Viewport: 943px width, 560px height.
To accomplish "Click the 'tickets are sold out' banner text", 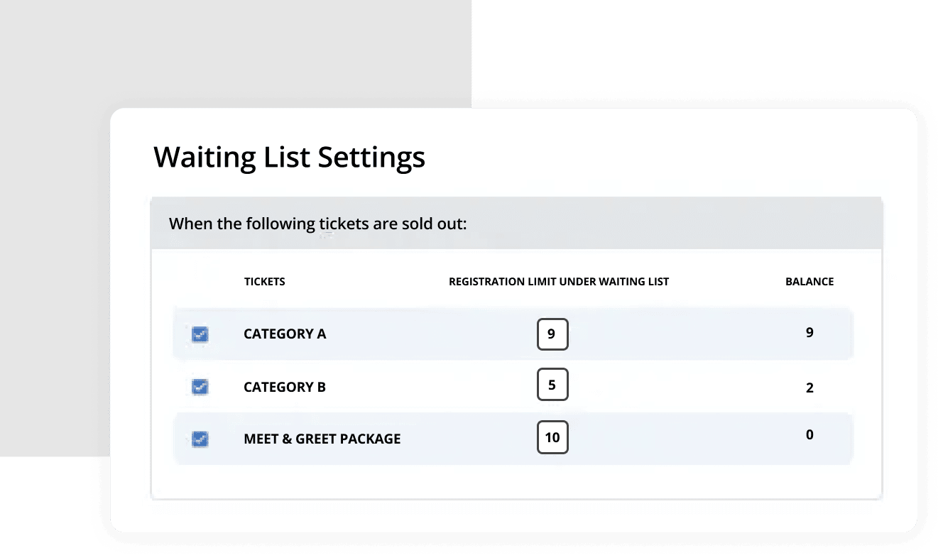I will pos(317,224).
